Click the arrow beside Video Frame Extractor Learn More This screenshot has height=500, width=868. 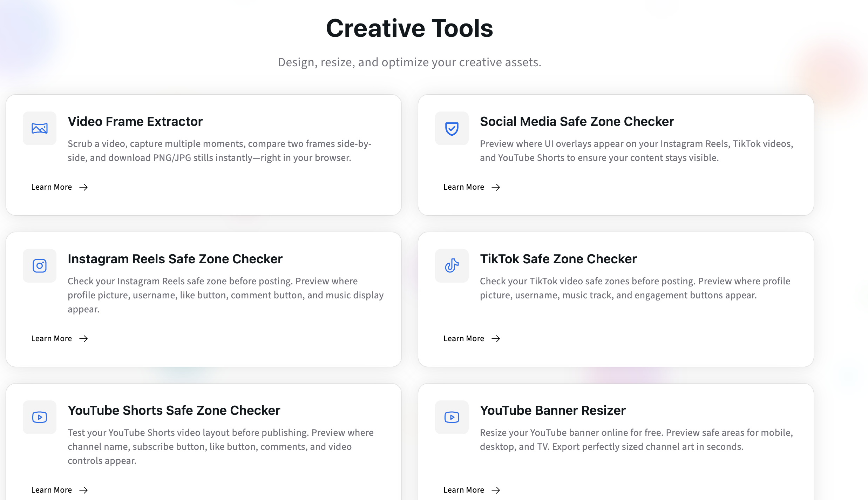[84, 188]
